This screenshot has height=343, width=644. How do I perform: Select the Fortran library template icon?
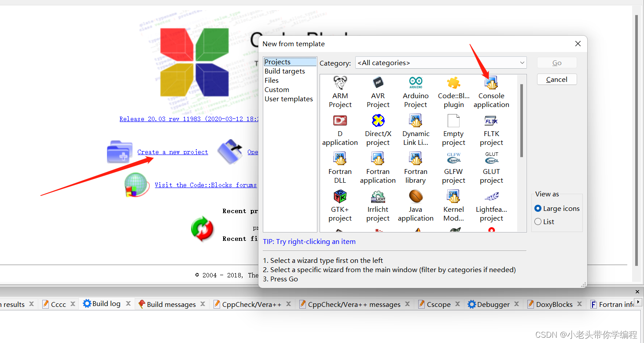[416, 159]
